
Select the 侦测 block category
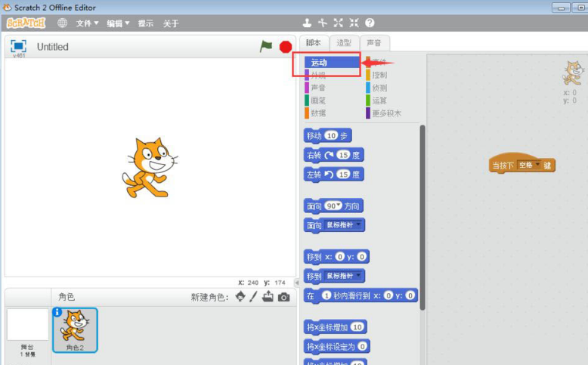[376, 88]
